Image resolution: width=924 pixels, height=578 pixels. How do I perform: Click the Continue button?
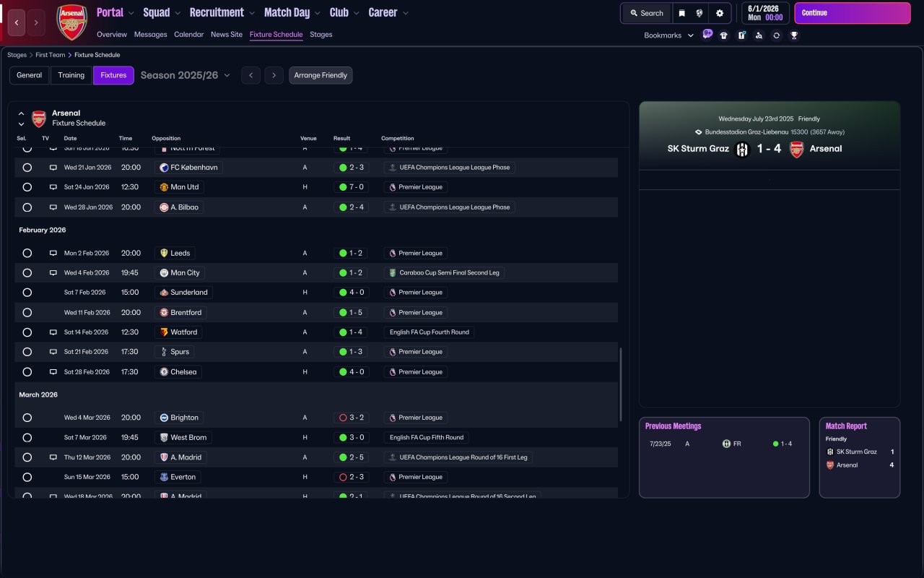[x=853, y=13]
